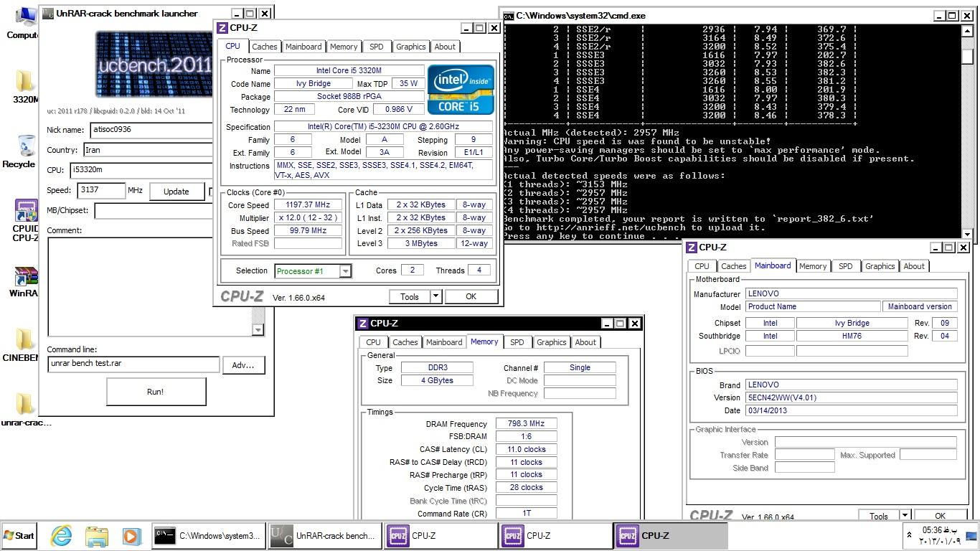Click the Update speed button
Viewport: 980px width, 551px height.
176,192
